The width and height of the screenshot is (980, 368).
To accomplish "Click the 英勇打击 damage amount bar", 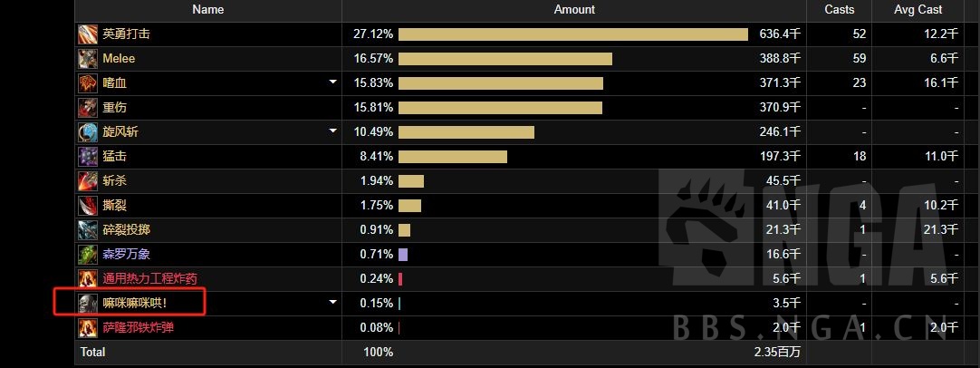I will coord(572,34).
